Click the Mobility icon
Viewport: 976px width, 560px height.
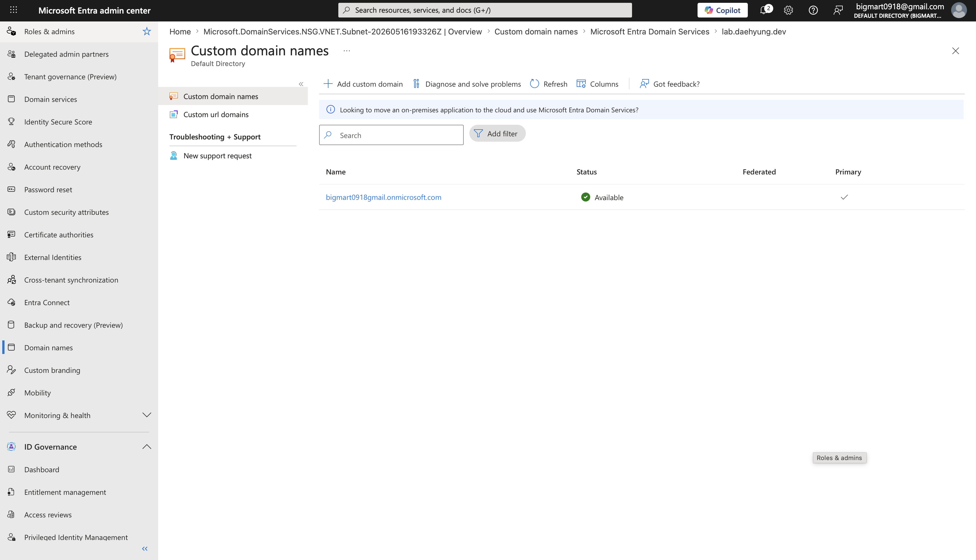tap(12, 393)
